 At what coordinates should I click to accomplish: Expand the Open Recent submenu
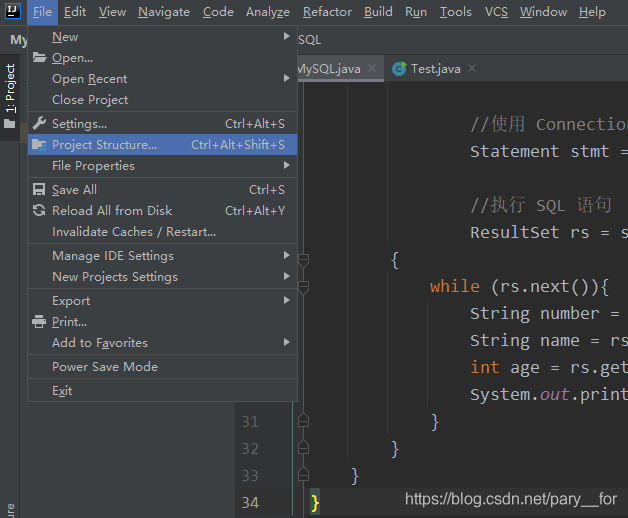coord(89,79)
